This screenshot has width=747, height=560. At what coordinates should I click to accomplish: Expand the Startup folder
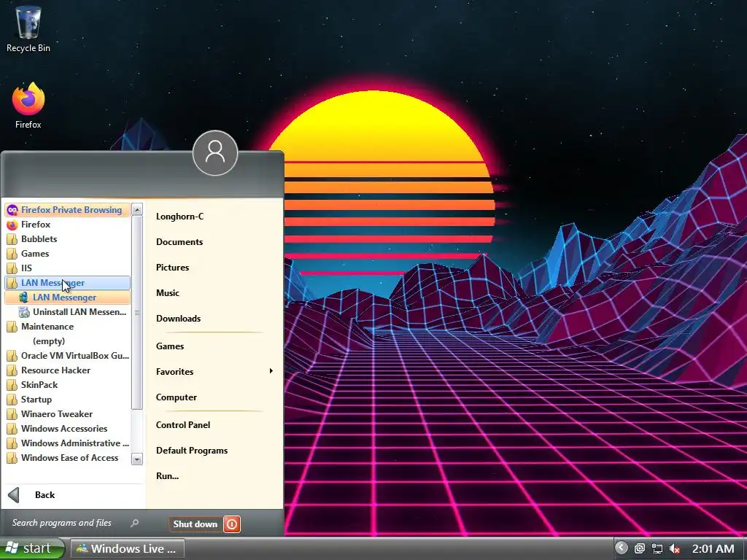click(x=67, y=400)
